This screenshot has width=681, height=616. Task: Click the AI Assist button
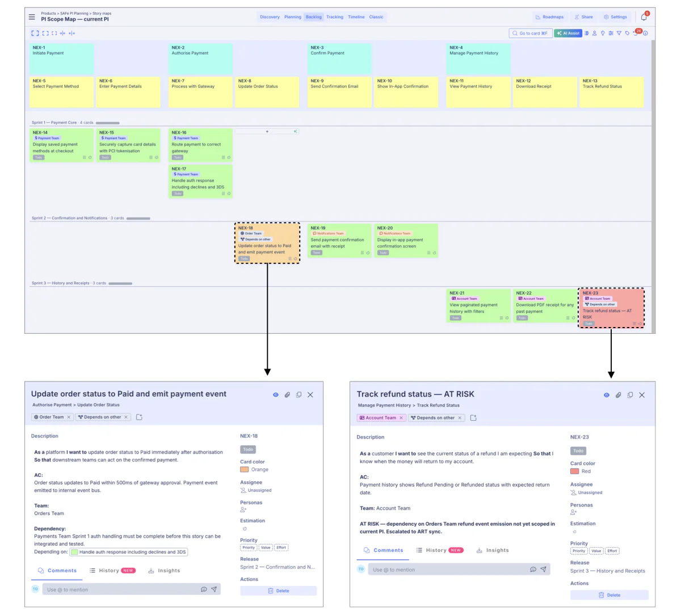[568, 33]
